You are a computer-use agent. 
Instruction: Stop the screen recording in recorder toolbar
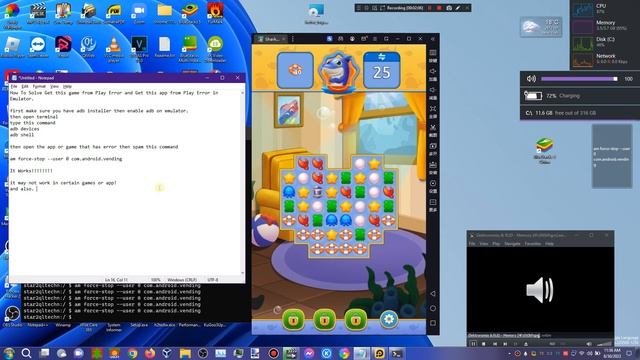(x=440, y=8)
